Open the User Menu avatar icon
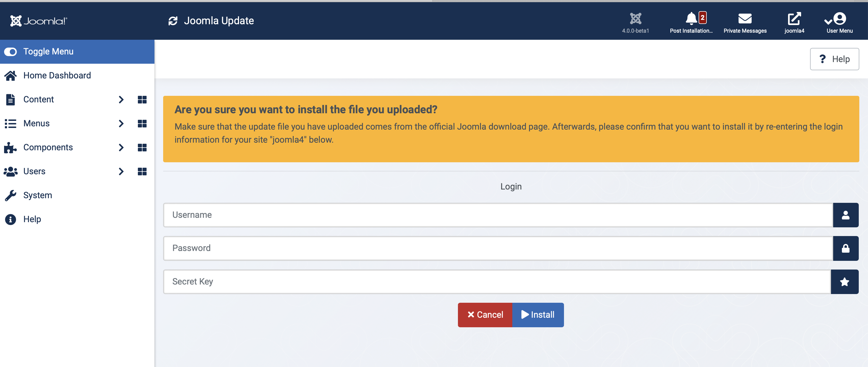 [x=840, y=19]
